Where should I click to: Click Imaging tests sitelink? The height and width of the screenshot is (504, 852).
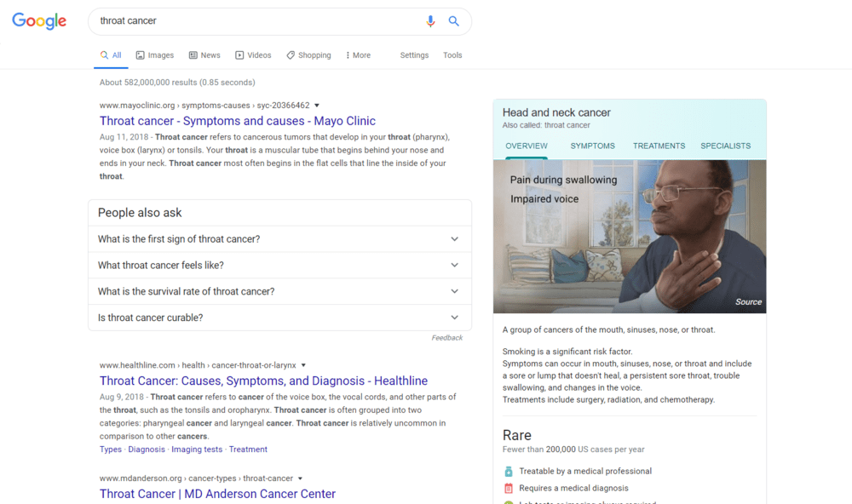pos(197,450)
